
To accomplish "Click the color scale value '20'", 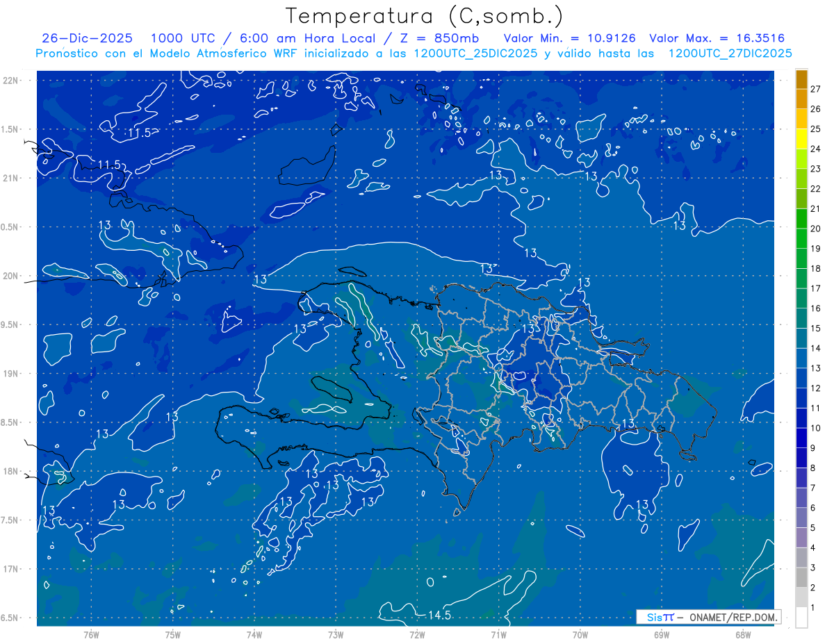I will (x=816, y=229).
